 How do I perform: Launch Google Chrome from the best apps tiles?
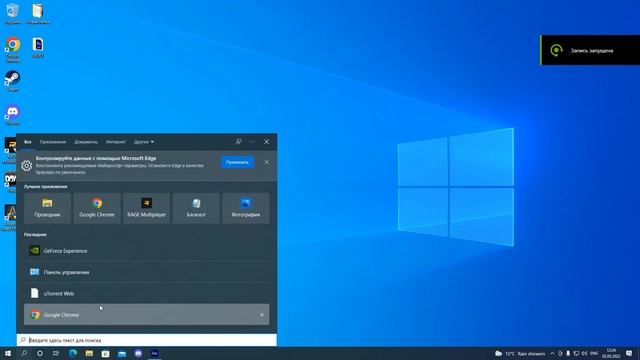coord(97,208)
